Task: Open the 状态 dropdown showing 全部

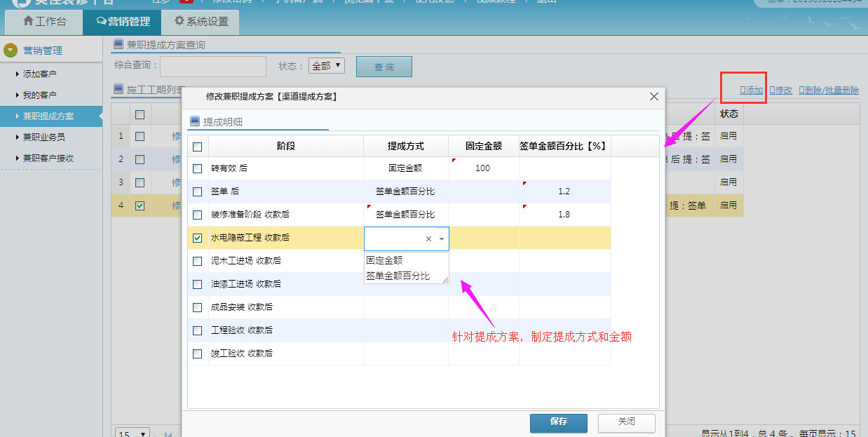Action: [x=327, y=66]
